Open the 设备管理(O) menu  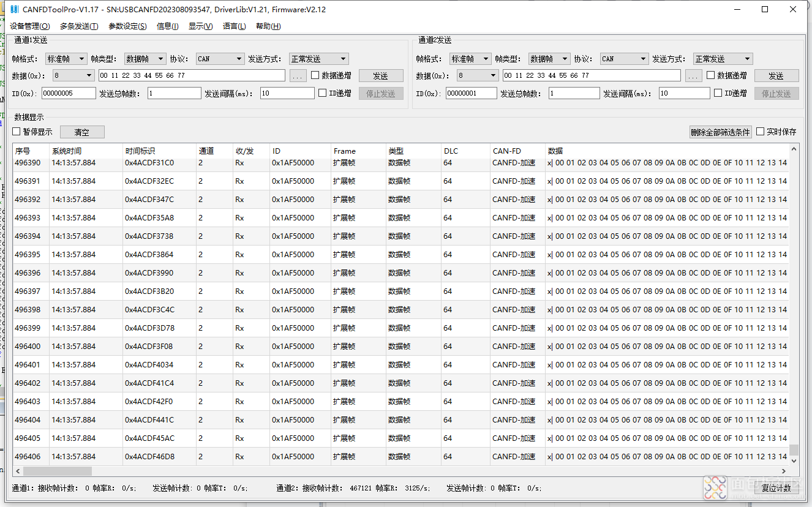30,26
